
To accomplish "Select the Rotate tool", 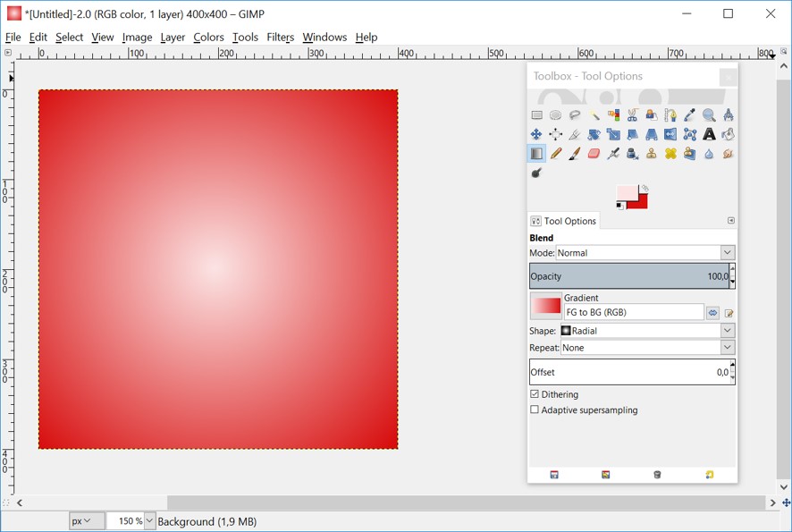I will [x=594, y=134].
